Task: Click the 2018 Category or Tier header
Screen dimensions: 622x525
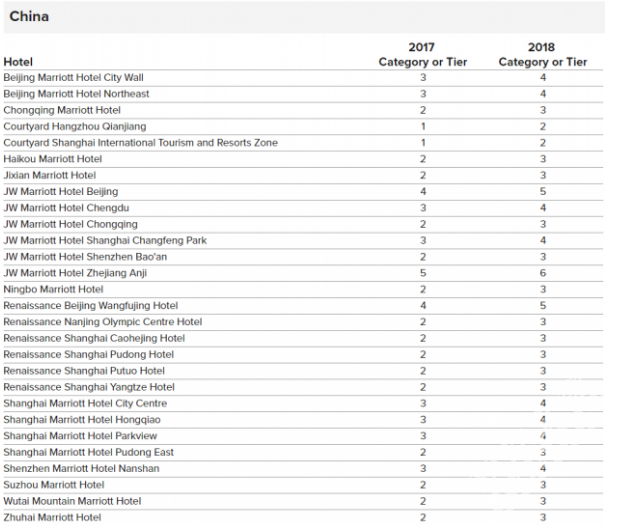Action: click(x=543, y=54)
